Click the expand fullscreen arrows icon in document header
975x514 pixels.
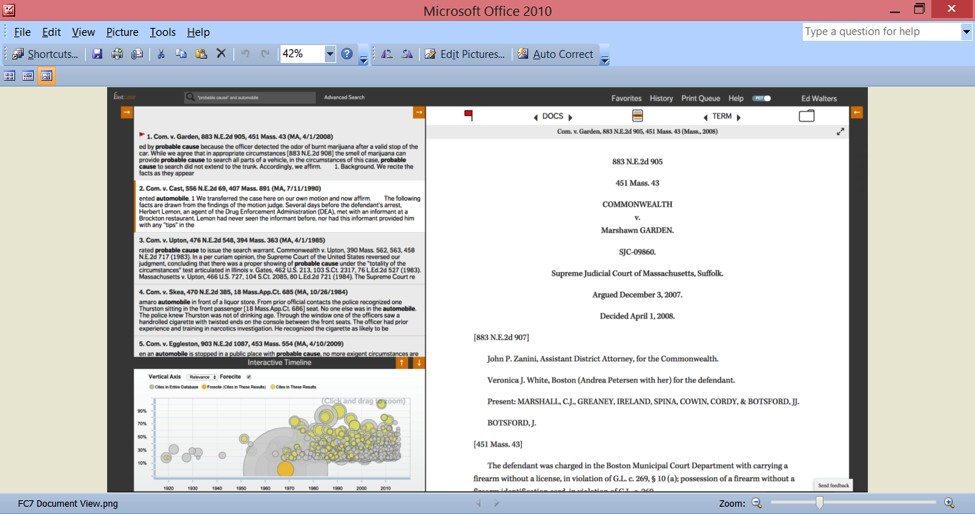click(840, 132)
